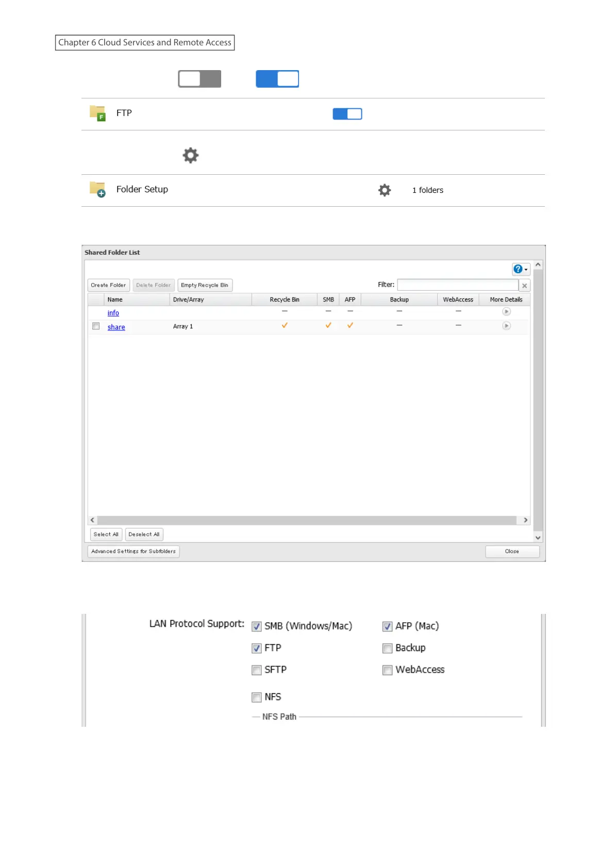Close the Shared Folder List dialog
The height and width of the screenshot is (868, 614).
(x=512, y=552)
